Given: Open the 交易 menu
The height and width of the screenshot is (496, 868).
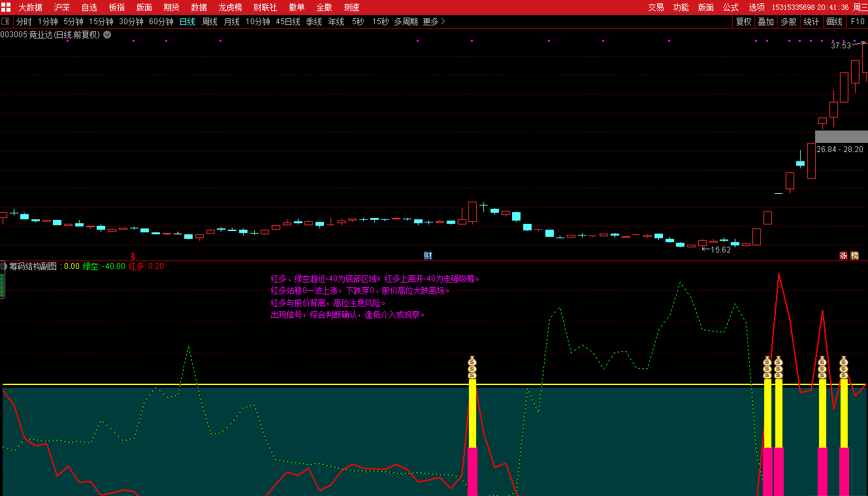Looking at the screenshot, I should click(x=656, y=7).
